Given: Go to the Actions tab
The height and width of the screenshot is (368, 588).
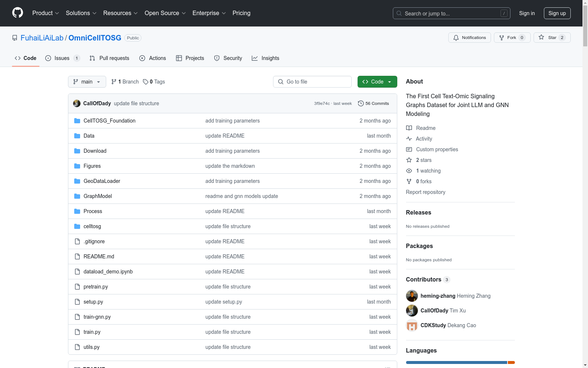Looking at the screenshot, I should (x=153, y=58).
